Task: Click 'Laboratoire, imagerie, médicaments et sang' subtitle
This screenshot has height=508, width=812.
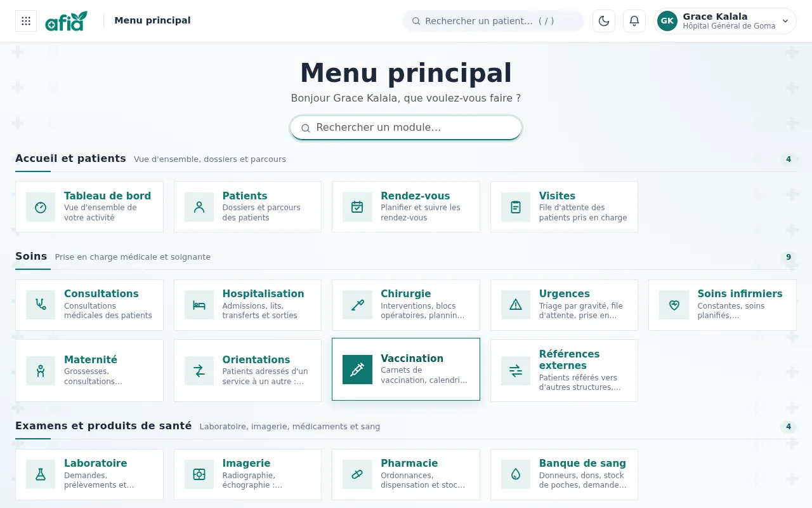Action: coord(290,427)
